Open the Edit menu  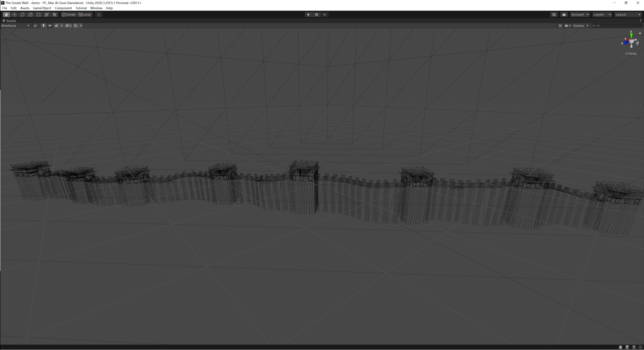click(14, 8)
